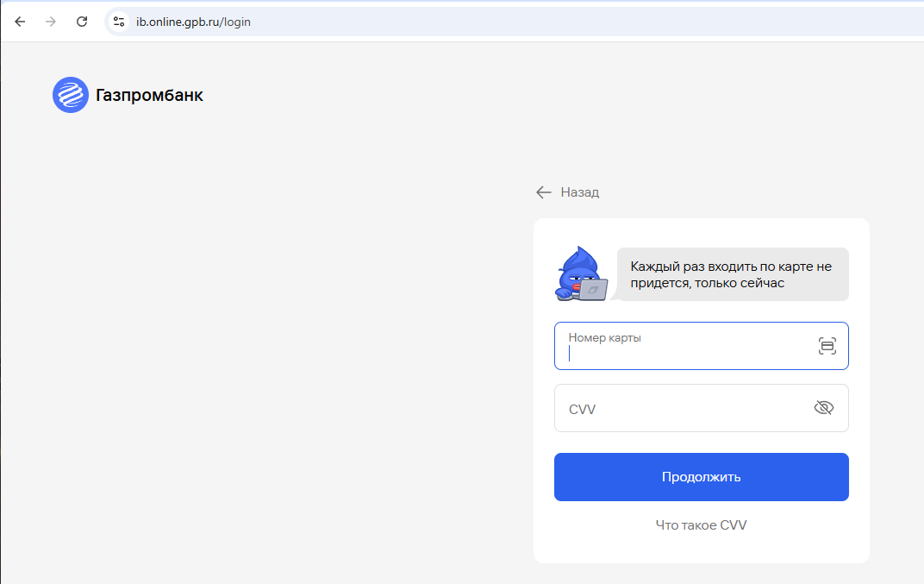Screen dimensions: 924x584
Task: Click the Газпромбанк wordmark text
Action: [x=150, y=95]
